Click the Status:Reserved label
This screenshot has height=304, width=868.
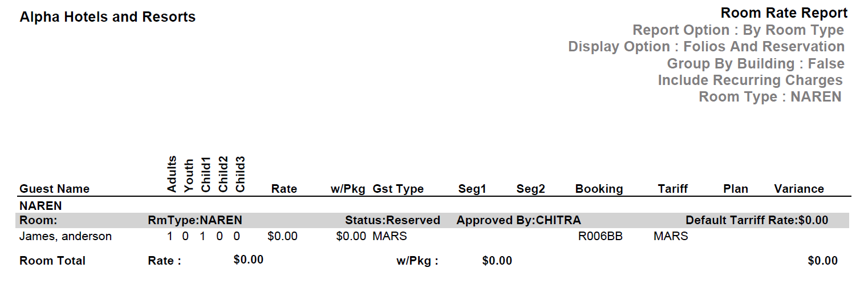click(x=392, y=220)
